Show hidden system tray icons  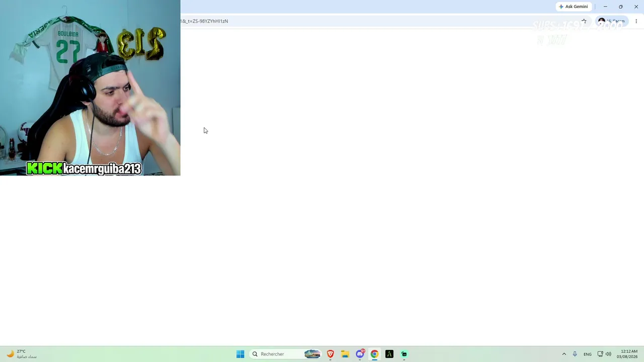pos(564,354)
